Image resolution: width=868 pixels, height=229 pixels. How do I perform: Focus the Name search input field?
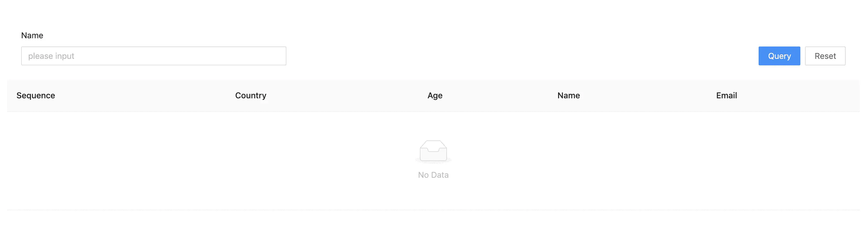point(154,56)
